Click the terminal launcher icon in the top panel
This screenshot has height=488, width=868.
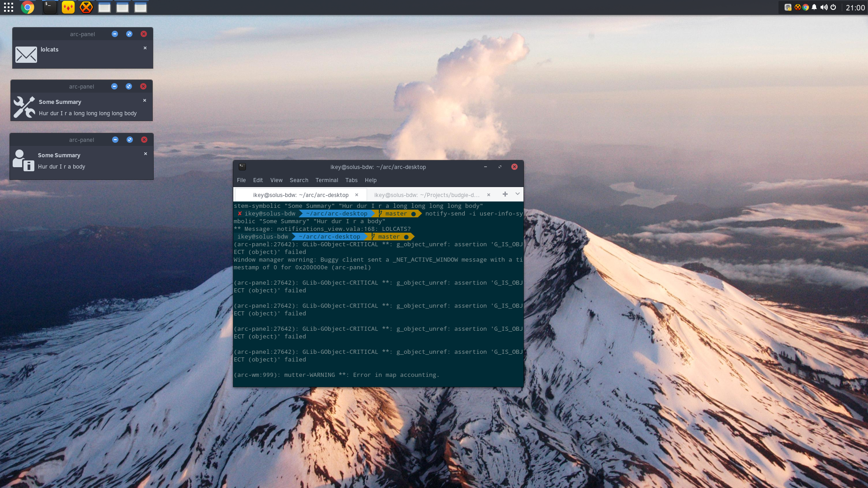50,7
